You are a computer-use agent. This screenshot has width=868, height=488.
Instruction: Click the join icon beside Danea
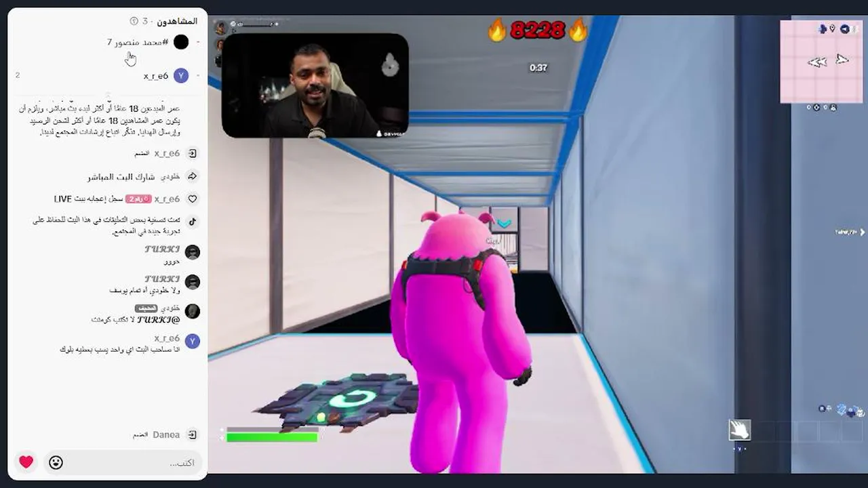coord(193,434)
